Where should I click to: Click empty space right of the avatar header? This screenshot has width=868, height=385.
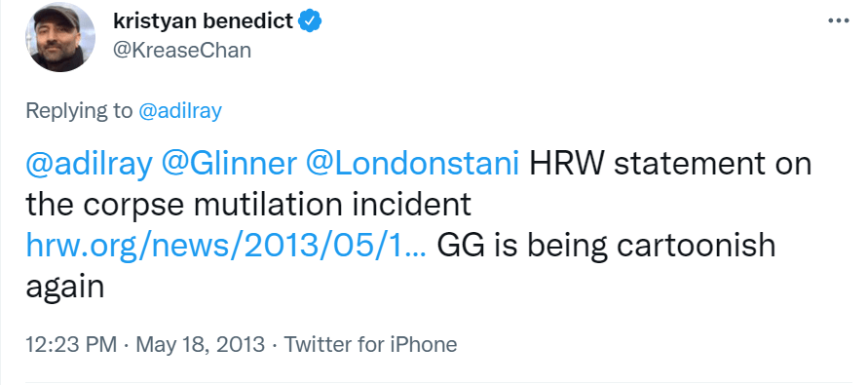(553, 37)
